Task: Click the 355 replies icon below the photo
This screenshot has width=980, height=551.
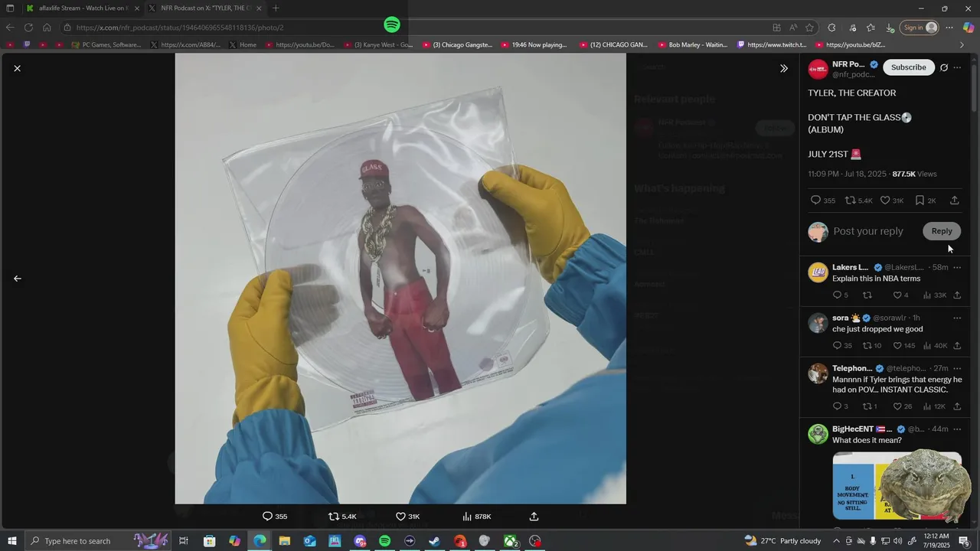Action: (274, 517)
